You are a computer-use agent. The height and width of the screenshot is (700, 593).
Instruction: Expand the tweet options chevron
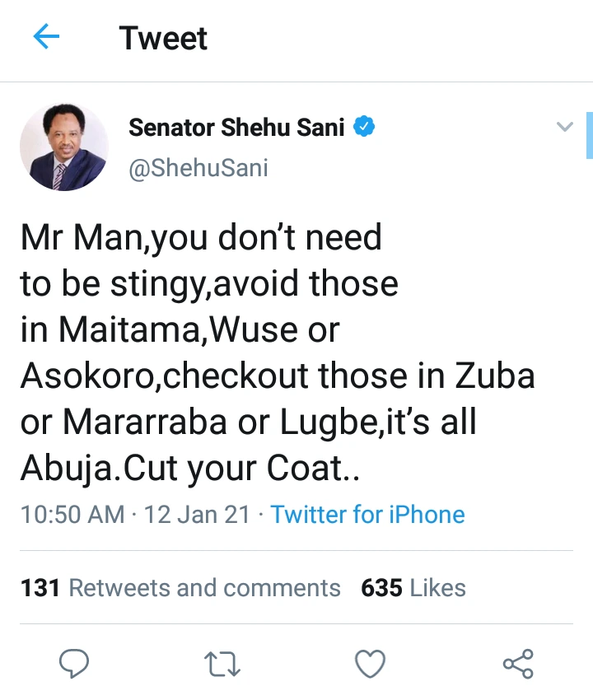click(x=564, y=127)
